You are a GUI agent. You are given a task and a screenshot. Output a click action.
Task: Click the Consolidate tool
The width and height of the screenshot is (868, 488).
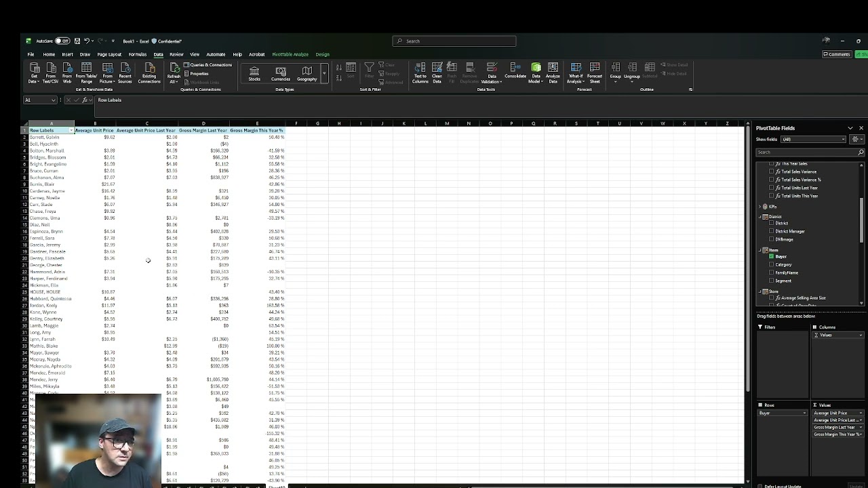click(515, 70)
